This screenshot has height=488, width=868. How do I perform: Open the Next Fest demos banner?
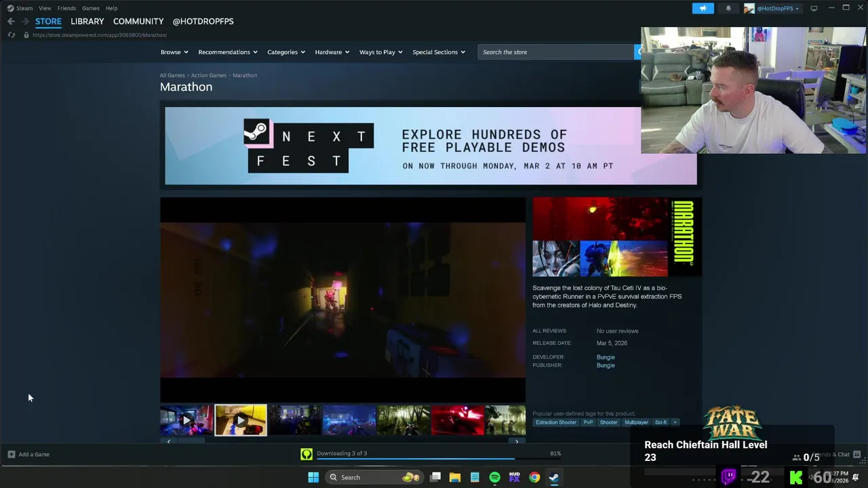(431, 146)
